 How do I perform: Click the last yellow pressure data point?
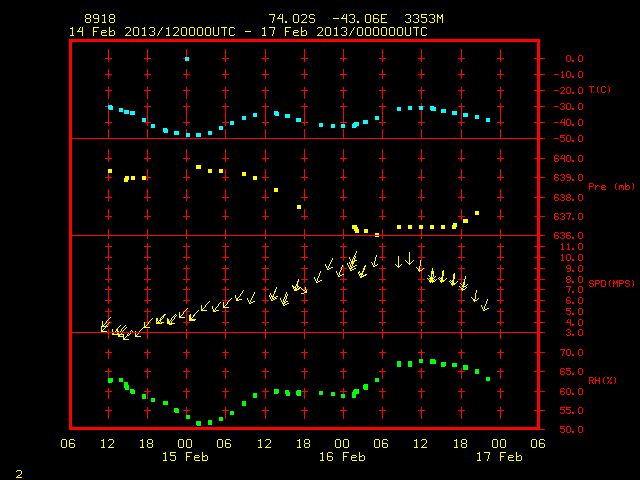pos(477,213)
